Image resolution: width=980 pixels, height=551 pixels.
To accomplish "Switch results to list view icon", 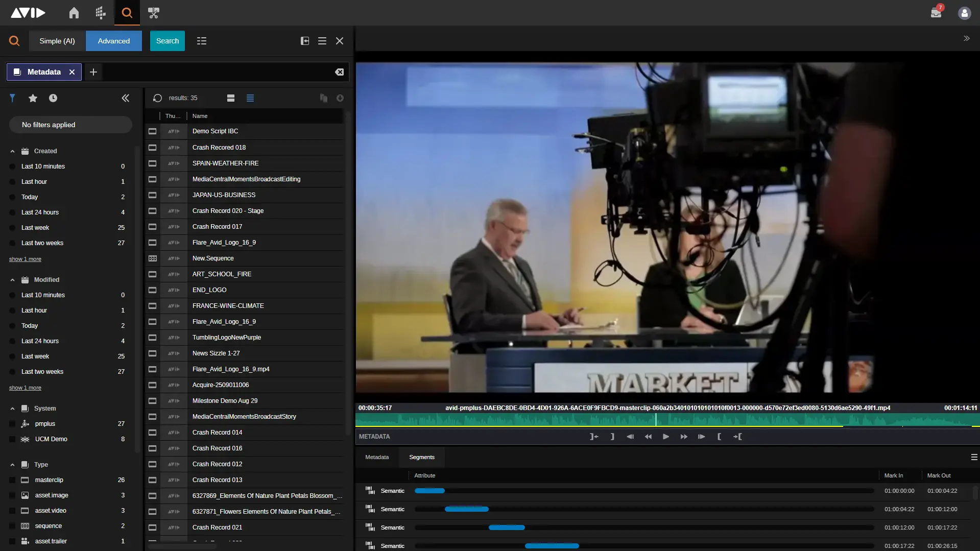I will [x=250, y=98].
